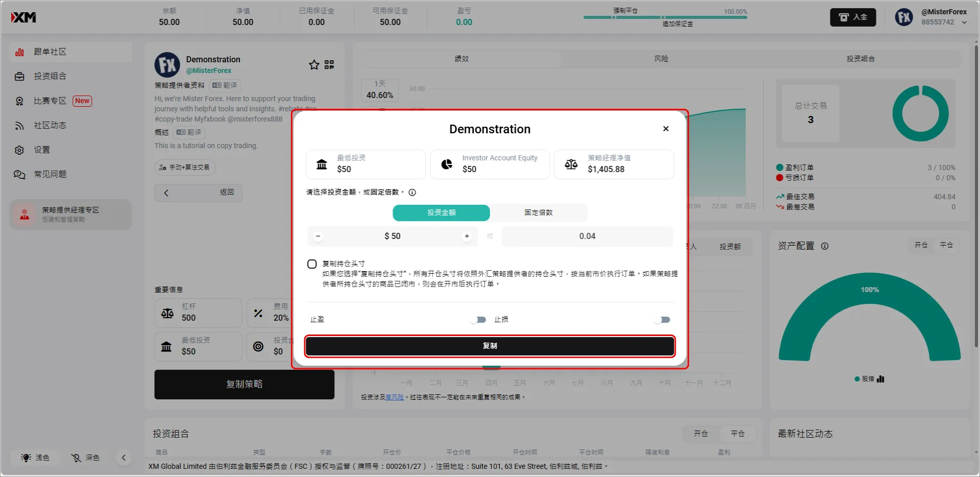Viewport: 980px width, 477px height.
Task: Select 开仓 in 资产配置 panel
Action: point(921,245)
